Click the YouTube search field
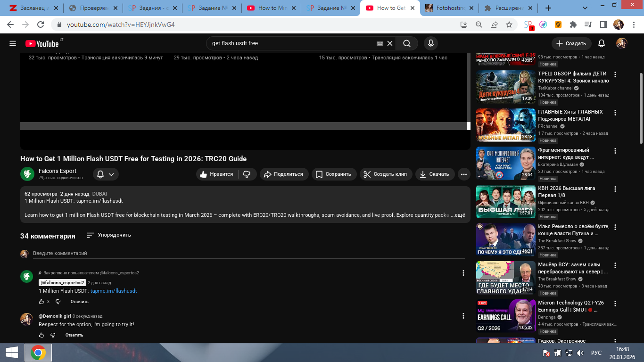The height and width of the screenshot is (362, 644). point(292,43)
